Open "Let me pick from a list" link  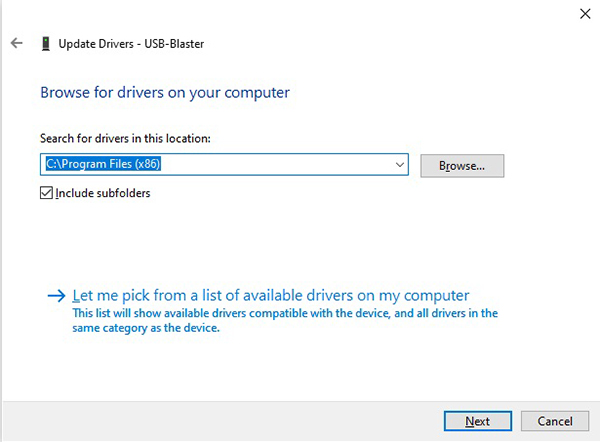tap(271, 295)
